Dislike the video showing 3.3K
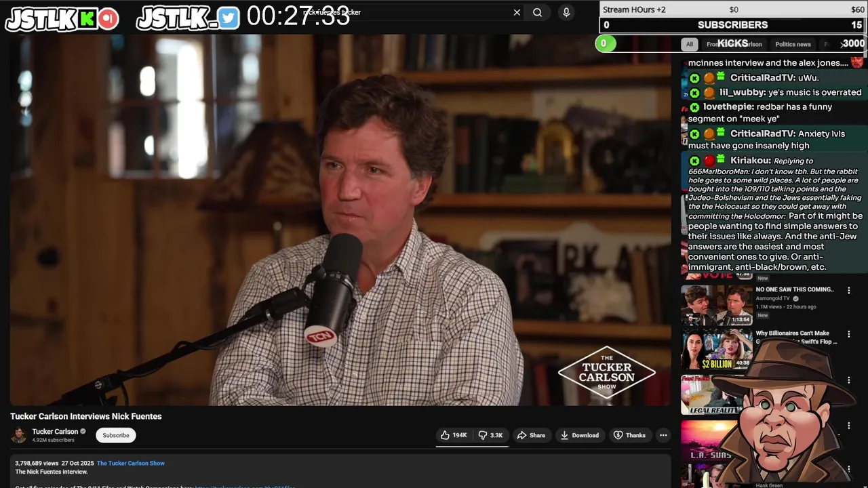The width and height of the screenshot is (868, 488). pyautogui.click(x=490, y=435)
